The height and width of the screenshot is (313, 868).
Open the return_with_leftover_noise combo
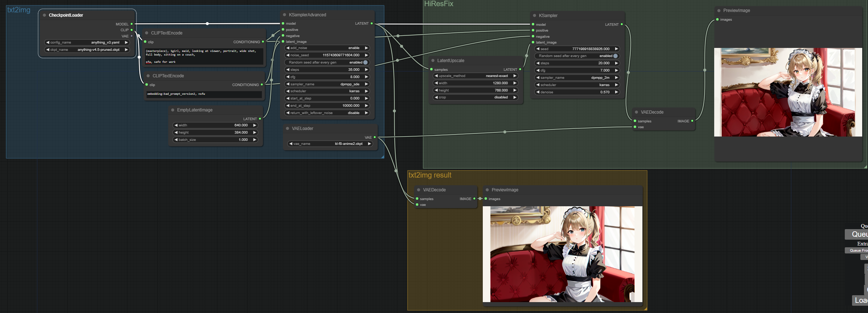pyautogui.click(x=327, y=113)
